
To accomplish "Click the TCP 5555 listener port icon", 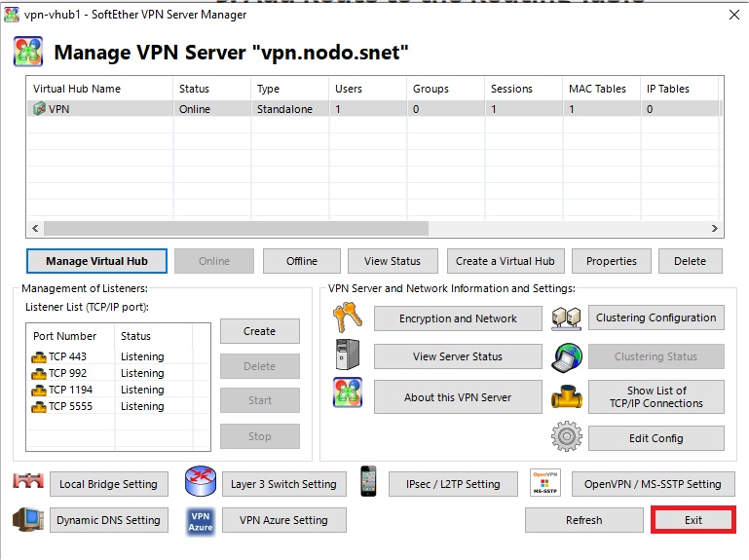I will click(39, 407).
